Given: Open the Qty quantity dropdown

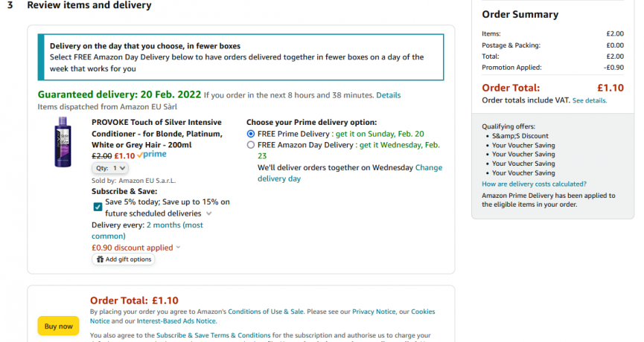Looking at the screenshot, I should pos(110,168).
